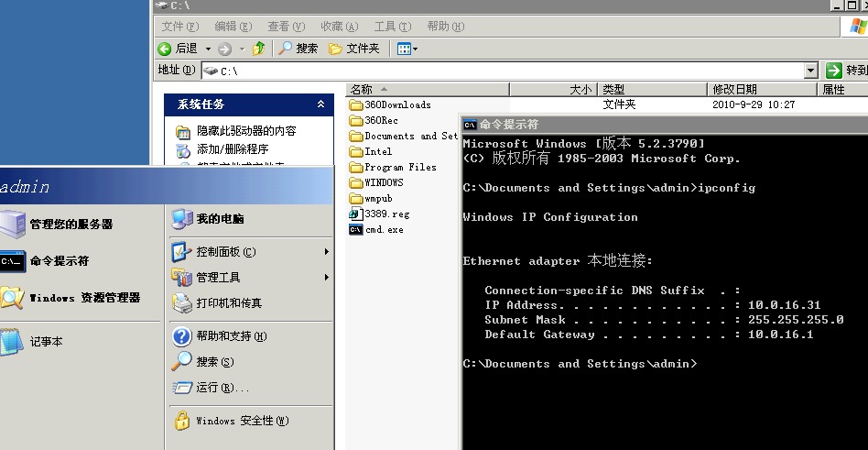This screenshot has width=868, height=450.
Task: Click the 转到 Go button
Action: (x=846, y=71)
